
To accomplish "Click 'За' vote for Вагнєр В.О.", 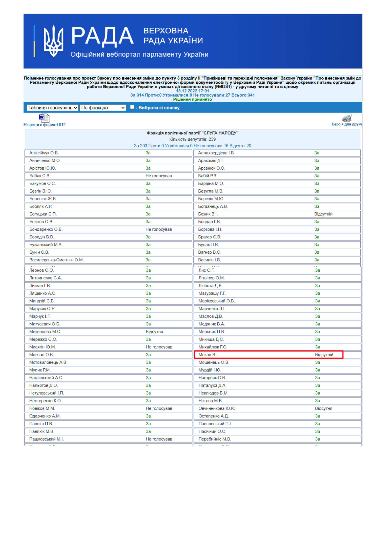I will pyautogui.click(x=317, y=252).
